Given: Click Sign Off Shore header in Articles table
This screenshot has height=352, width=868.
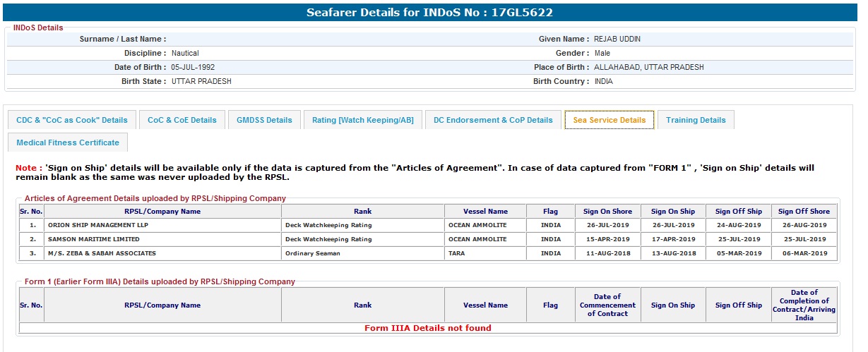Looking at the screenshot, I should click(804, 211).
